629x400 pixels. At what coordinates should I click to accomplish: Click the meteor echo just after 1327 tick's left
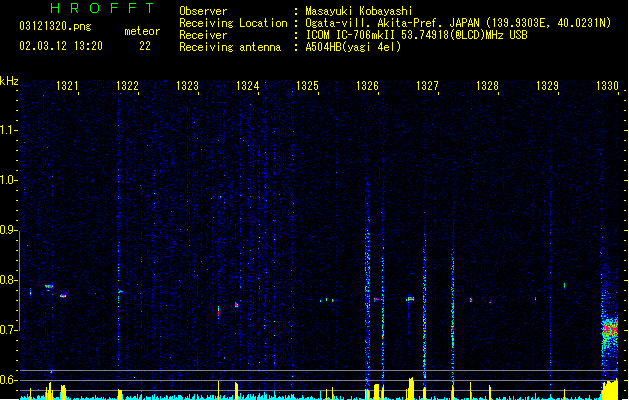[410, 298]
